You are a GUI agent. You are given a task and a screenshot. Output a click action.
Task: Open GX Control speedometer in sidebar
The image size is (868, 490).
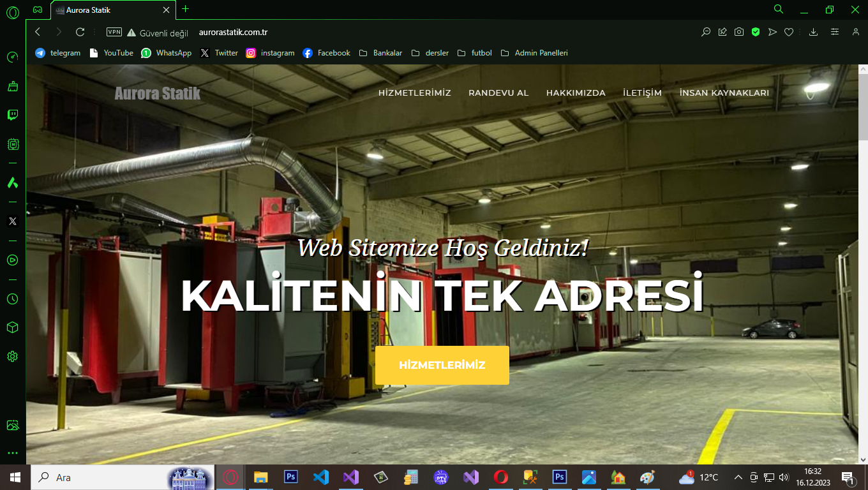(12, 57)
